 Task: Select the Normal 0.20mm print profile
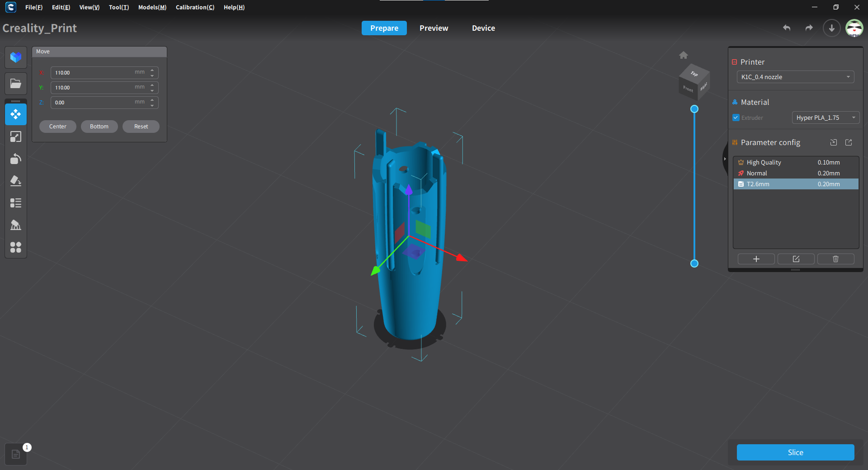click(795, 173)
